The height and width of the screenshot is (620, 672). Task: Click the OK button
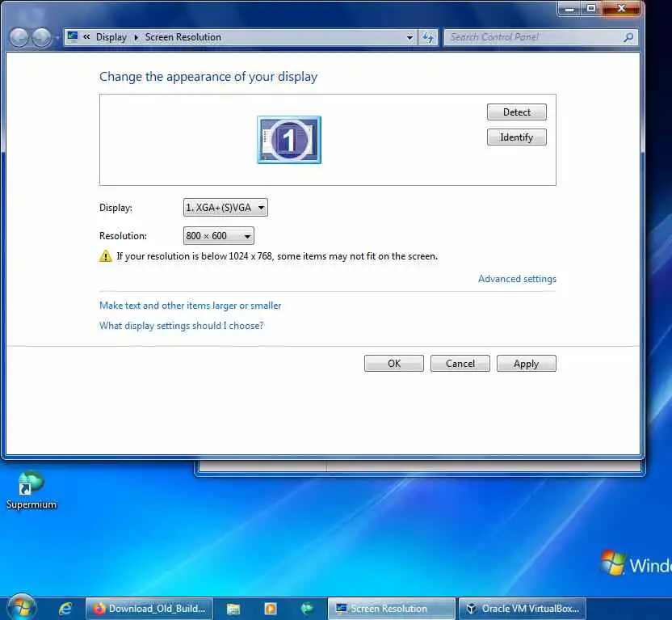(x=394, y=364)
